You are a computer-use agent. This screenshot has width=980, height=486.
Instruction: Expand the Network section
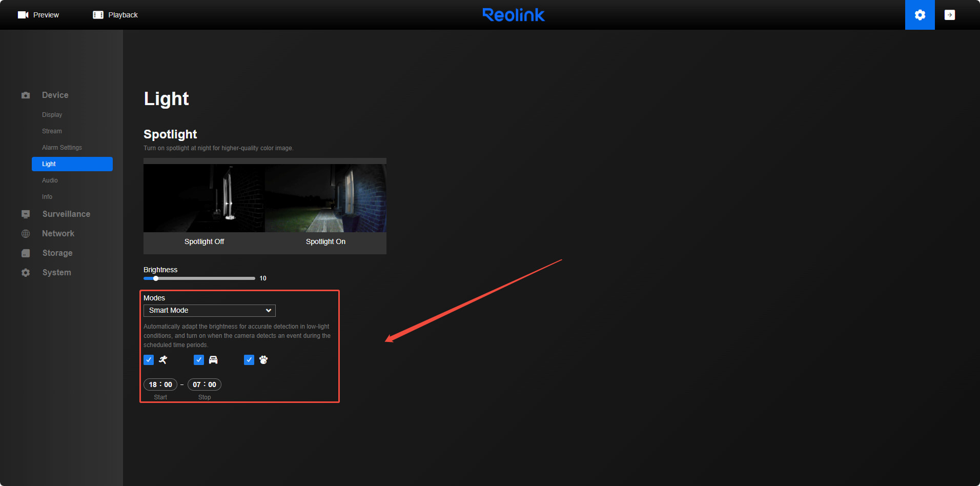pos(58,234)
